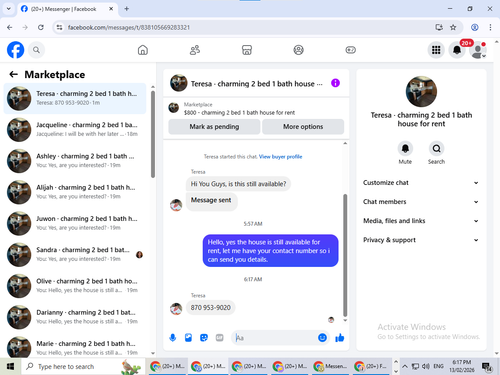Image resolution: width=500 pixels, height=375 pixels.
Task: Choose a sticker icon in composer
Action: (204, 338)
